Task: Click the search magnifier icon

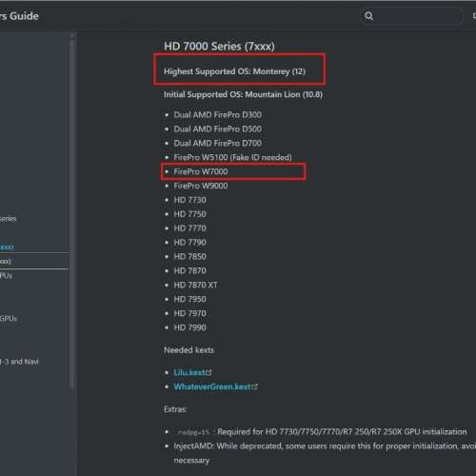Action: pyautogui.click(x=368, y=16)
